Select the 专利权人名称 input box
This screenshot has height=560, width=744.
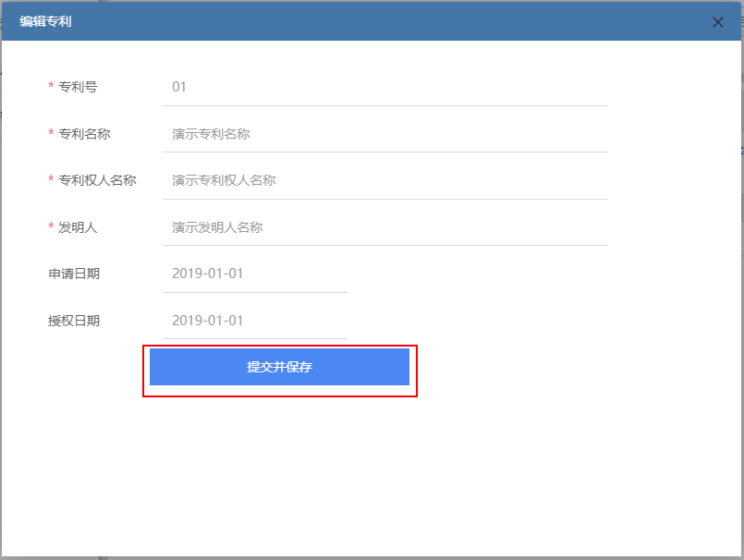[384, 180]
